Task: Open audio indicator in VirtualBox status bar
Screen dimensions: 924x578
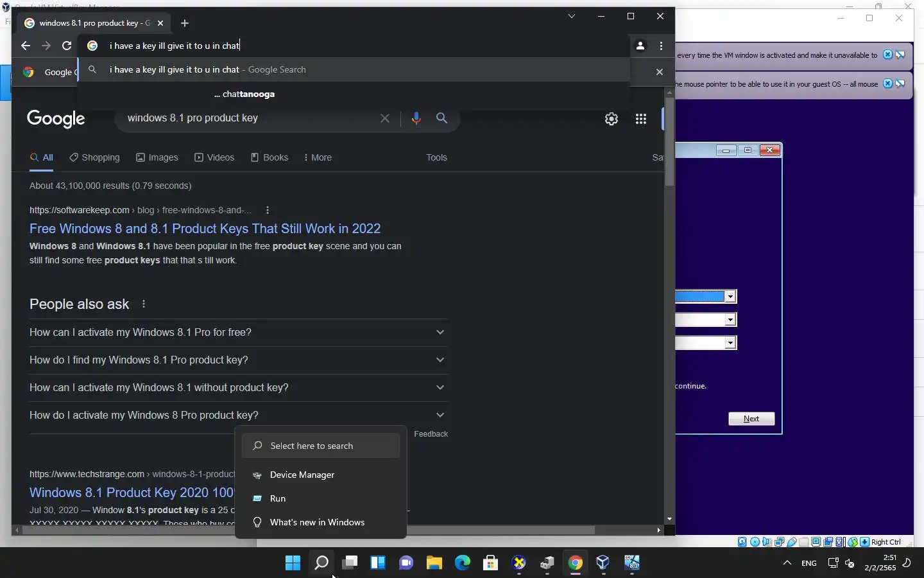Action: [767, 541]
